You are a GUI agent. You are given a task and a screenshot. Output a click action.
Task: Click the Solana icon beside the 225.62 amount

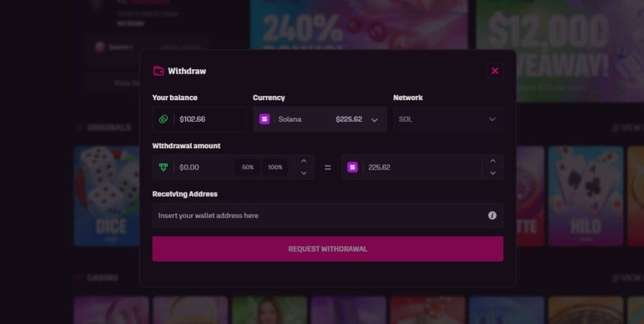click(x=353, y=168)
